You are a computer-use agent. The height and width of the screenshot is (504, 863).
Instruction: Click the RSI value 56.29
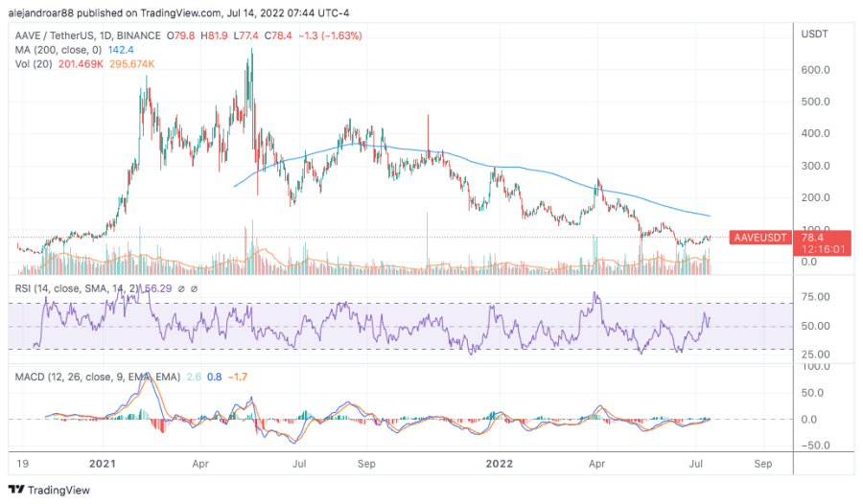point(158,288)
